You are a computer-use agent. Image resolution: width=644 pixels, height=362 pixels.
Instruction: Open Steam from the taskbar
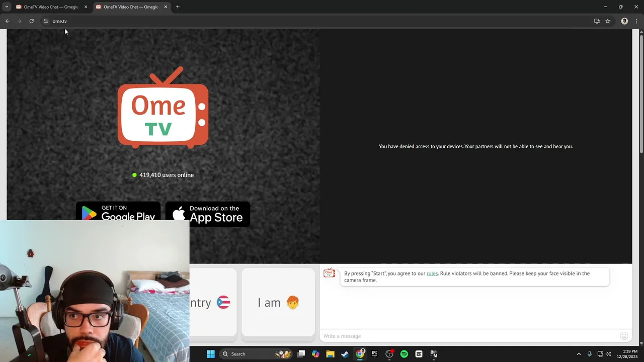tap(345, 354)
